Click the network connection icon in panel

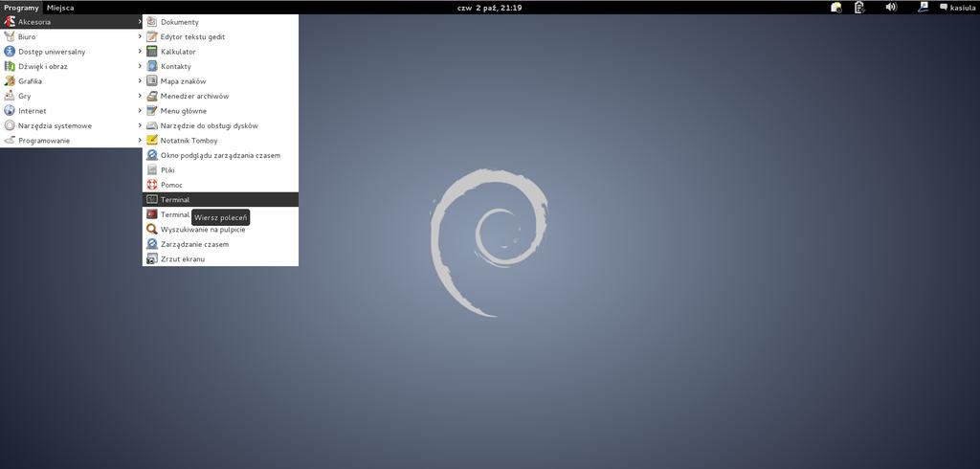pyautogui.click(x=924, y=8)
